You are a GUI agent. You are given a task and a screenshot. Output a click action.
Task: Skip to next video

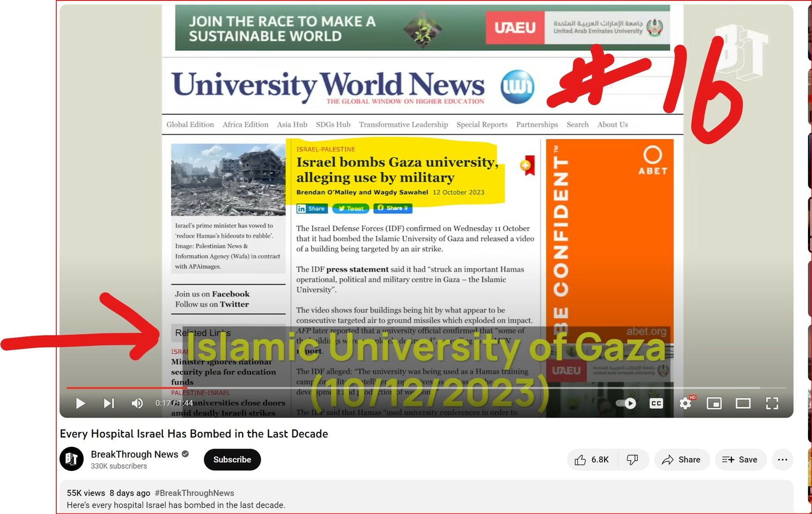pos(109,403)
